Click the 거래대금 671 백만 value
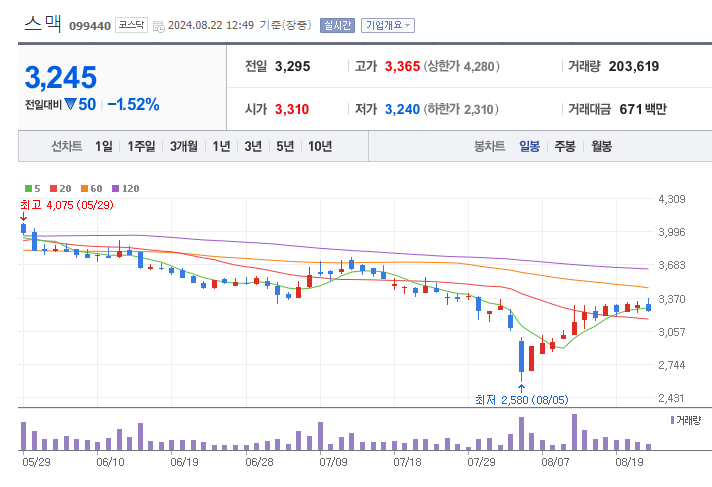Viewport: 712px width, 487px height. point(643,109)
